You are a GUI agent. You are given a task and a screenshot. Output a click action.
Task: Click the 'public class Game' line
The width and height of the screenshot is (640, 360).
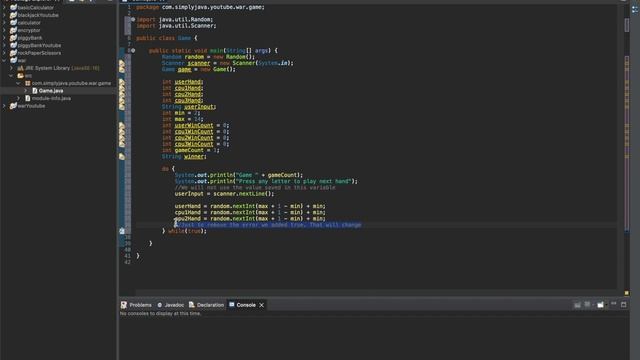pos(167,38)
